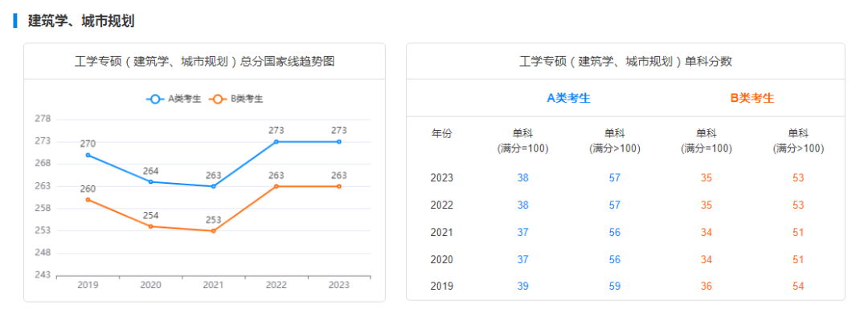Click the B类 单科(满分>100) column header

click(798, 141)
